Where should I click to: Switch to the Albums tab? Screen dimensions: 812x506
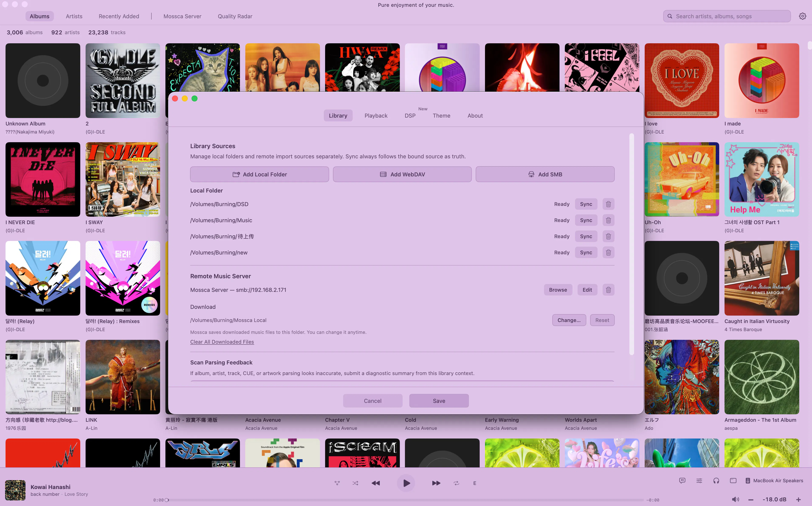tap(39, 16)
